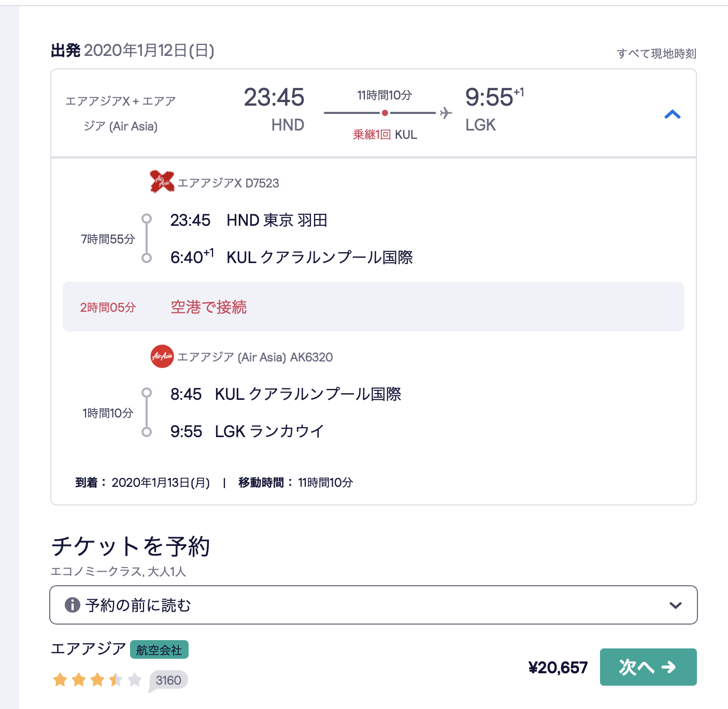The image size is (728, 709).
Task: Click the departure circle marker at 23:45 HND
Action: pos(148,218)
